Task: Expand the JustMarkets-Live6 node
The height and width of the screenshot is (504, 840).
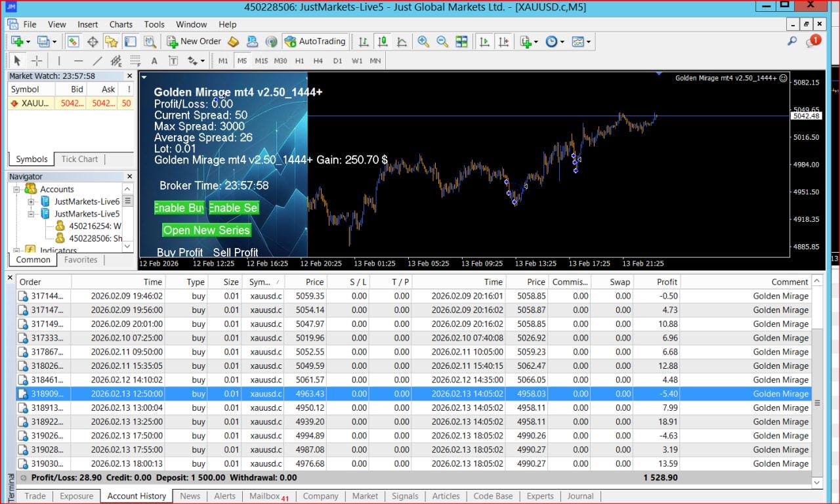Action: pyautogui.click(x=31, y=201)
